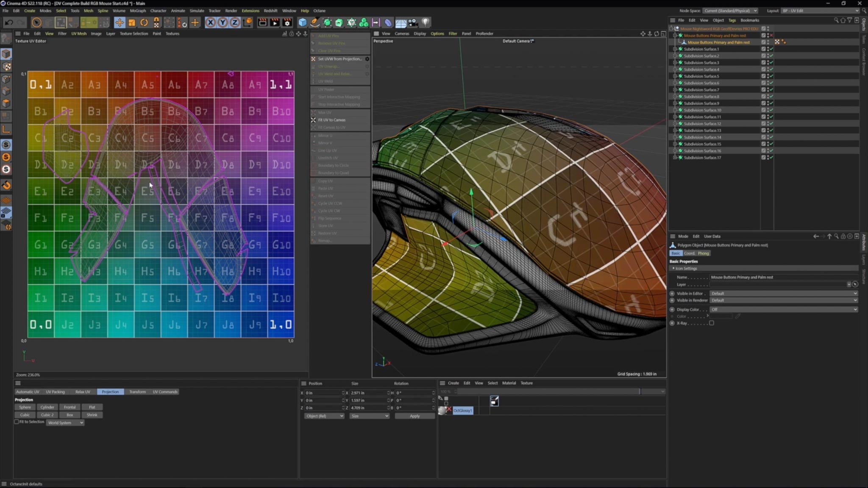Open the Visible in Editor dropdown
Viewport: 868px width, 488px height.
(x=784, y=293)
